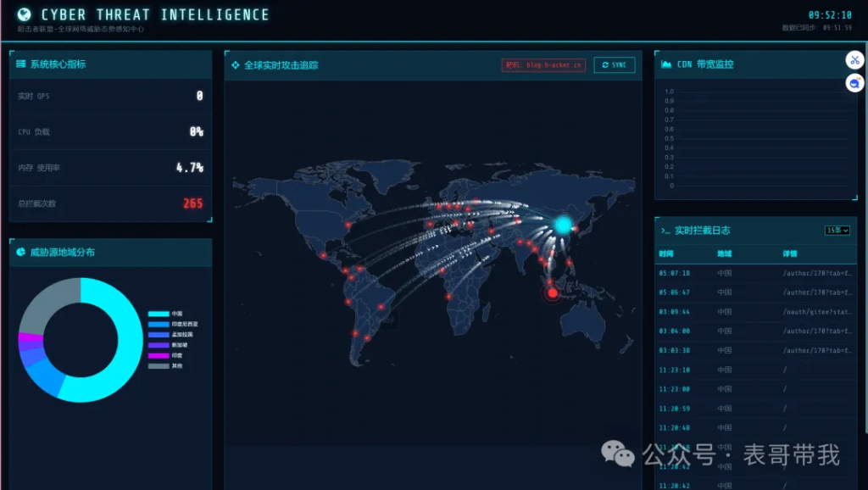Click the large red attack source in Indonesia

554,293
